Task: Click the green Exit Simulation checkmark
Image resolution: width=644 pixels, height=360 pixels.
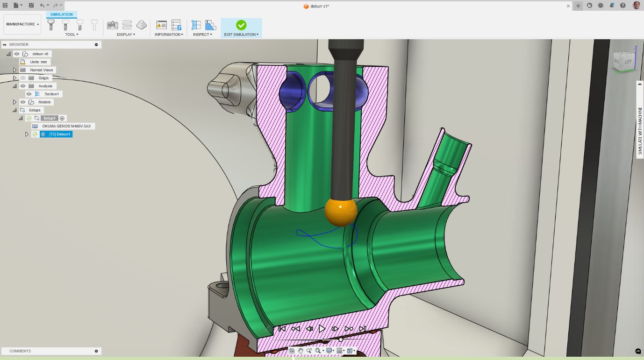Action: (x=241, y=25)
